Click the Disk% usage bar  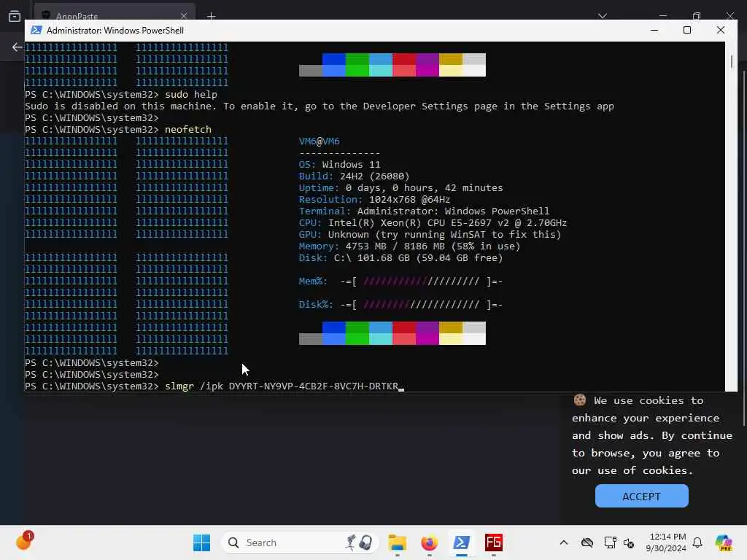(422, 305)
